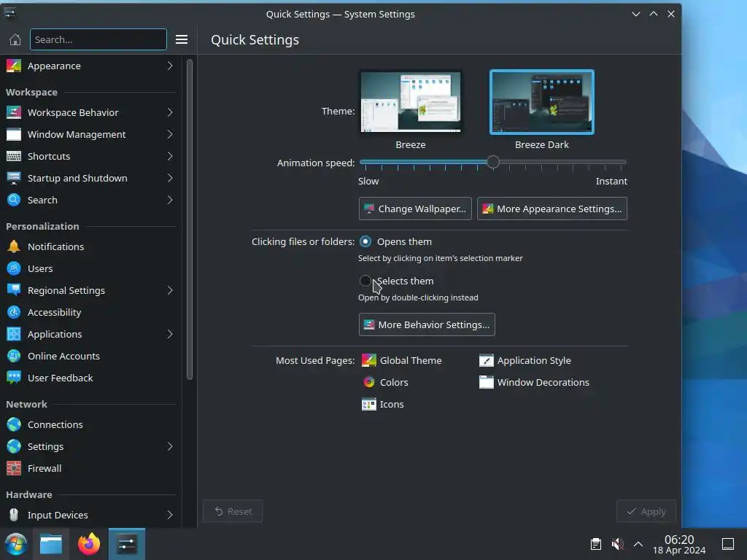Image resolution: width=747 pixels, height=560 pixels.
Task: Open the hamburger menu beside search
Action: (x=182, y=39)
